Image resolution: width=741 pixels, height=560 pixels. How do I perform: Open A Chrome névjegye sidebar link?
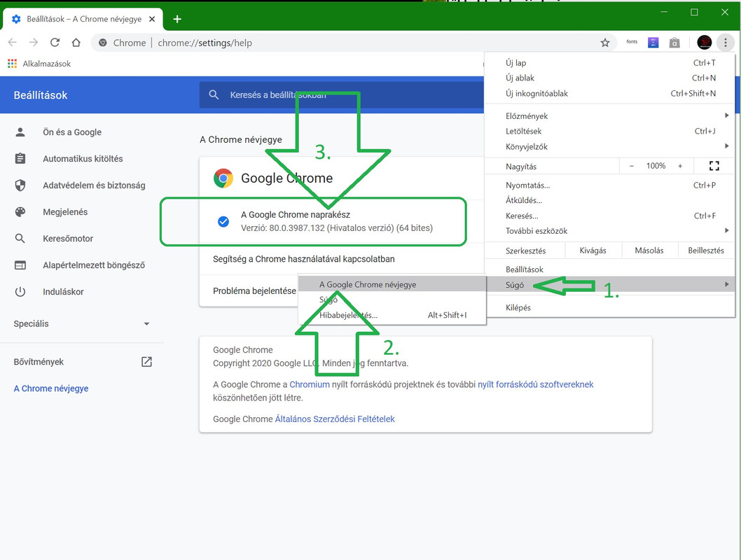[x=51, y=388]
